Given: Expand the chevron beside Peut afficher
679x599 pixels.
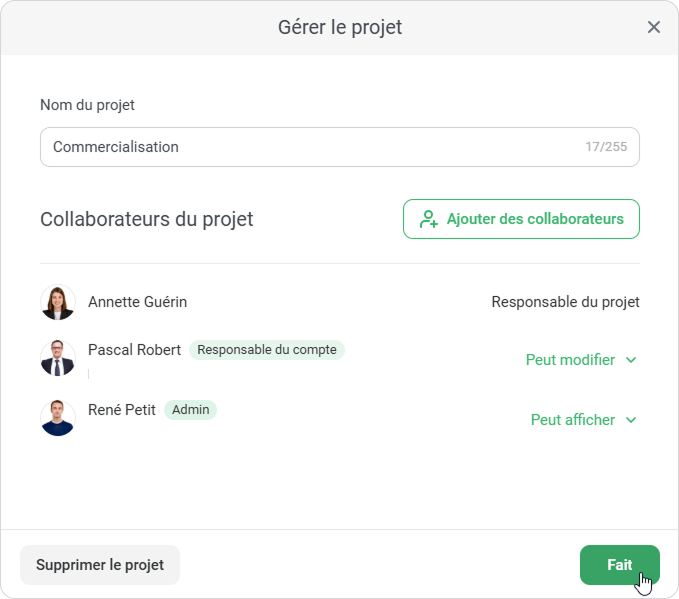Looking at the screenshot, I should [631, 420].
